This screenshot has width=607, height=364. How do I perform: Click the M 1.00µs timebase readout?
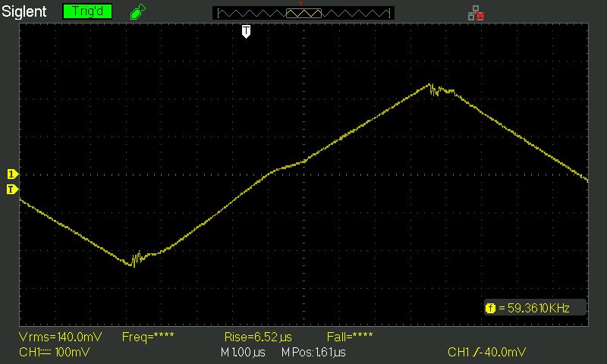coord(243,352)
